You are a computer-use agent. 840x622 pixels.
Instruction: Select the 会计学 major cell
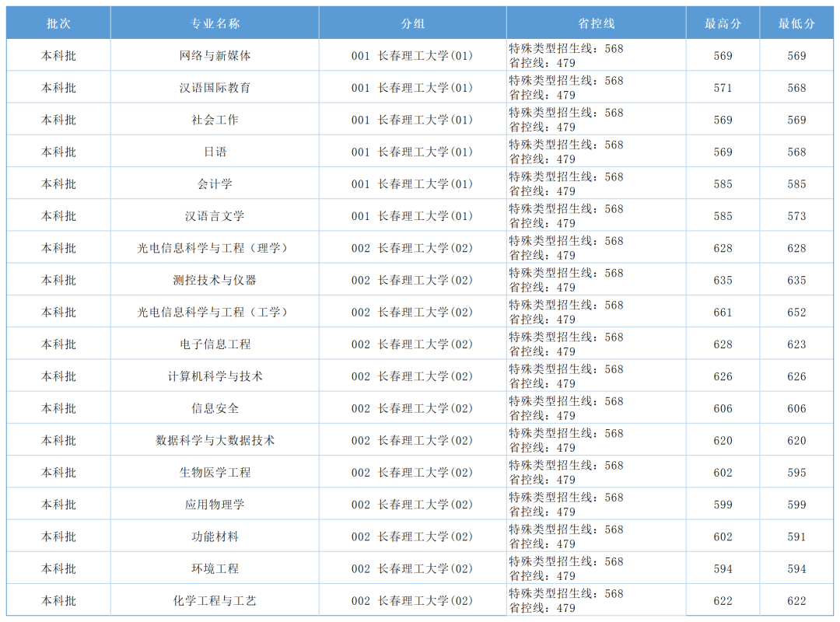click(x=215, y=183)
